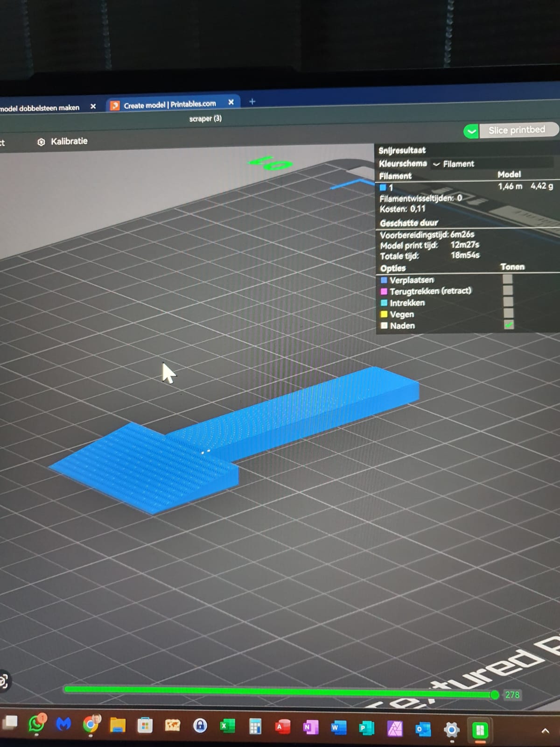
Task: Open Malwarebytes from the taskbar
Action: 63,724
